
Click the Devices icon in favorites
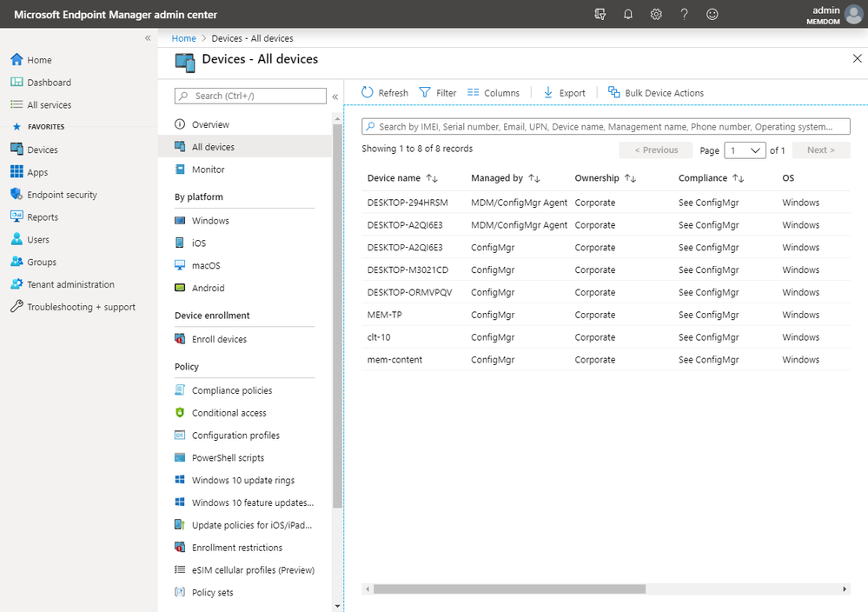[x=17, y=149]
